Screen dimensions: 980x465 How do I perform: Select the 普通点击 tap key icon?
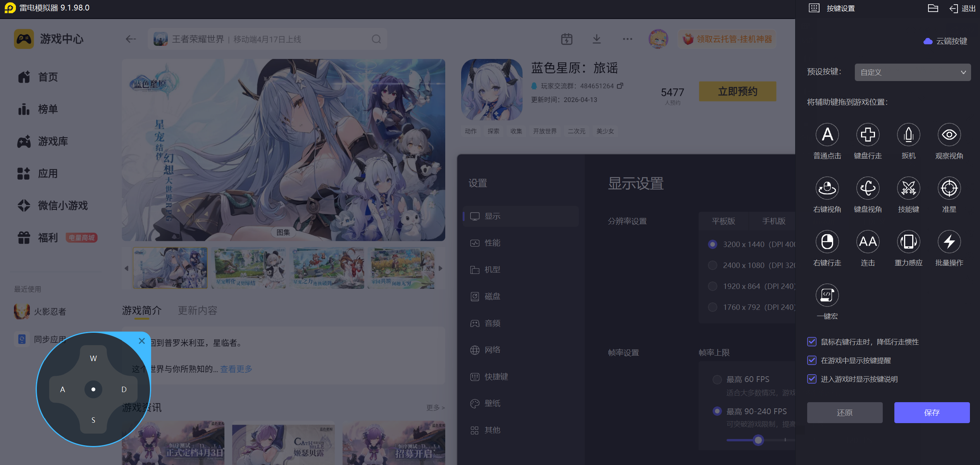827,135
